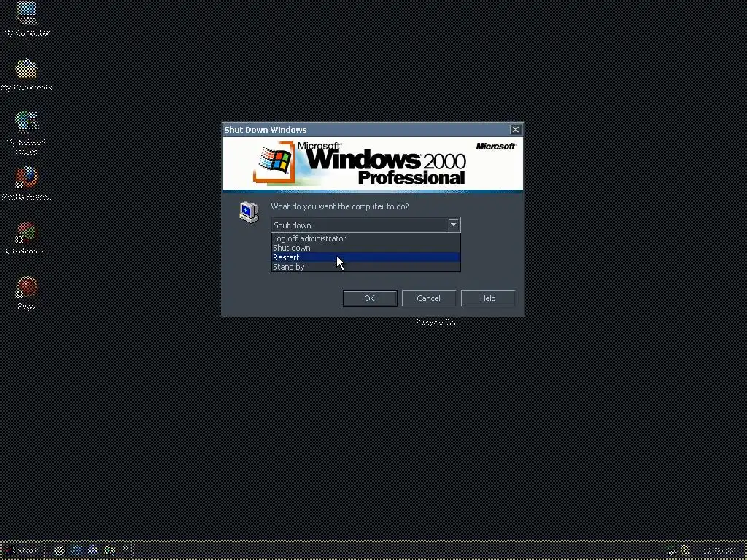The width and height of the screenshot is (747, 560).
Task: Click the Shut Down Windows title bar
Action: tap(366, 130)
